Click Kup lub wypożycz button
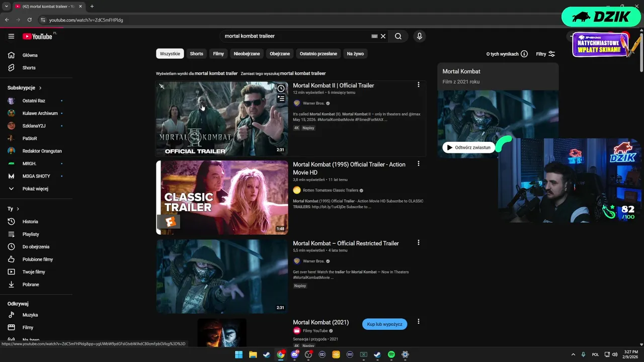Image resolution: width=644 pixels, height=362 pixels. [384, 324]
